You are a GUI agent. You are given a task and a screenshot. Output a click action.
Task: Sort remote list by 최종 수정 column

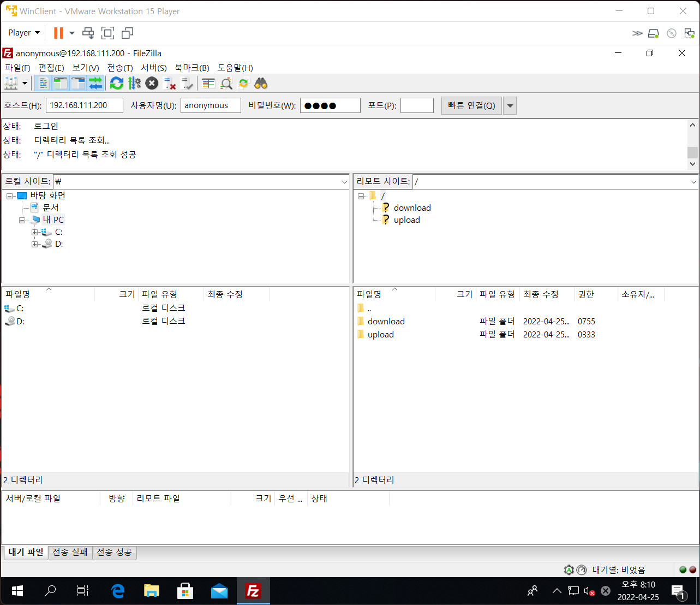tap(547, 294)
